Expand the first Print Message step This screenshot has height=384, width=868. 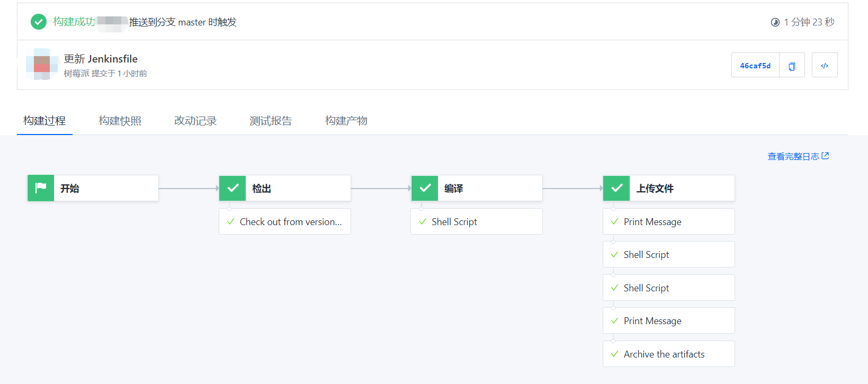point(668,222)
